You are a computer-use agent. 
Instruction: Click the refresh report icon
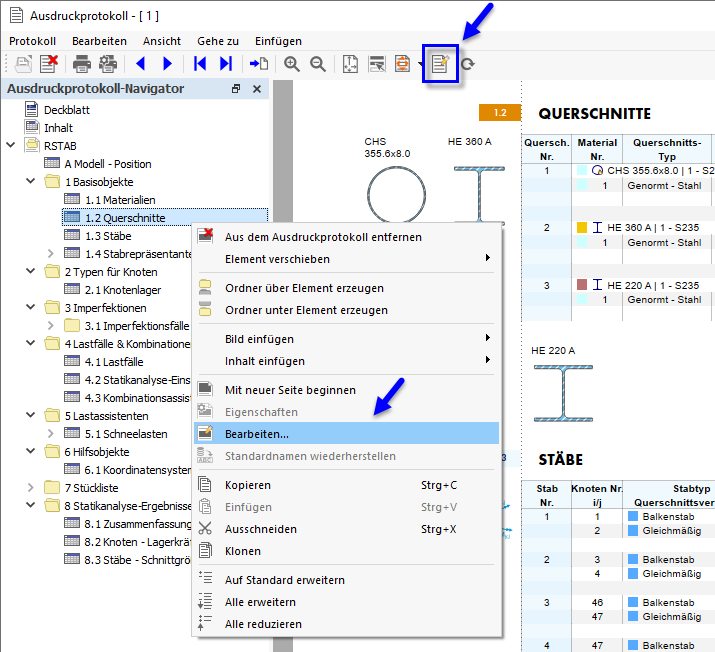coord(468,64)
